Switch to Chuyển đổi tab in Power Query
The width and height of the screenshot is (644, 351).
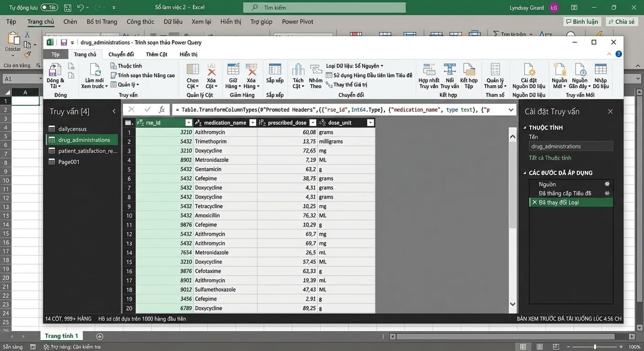coord(121,54)
